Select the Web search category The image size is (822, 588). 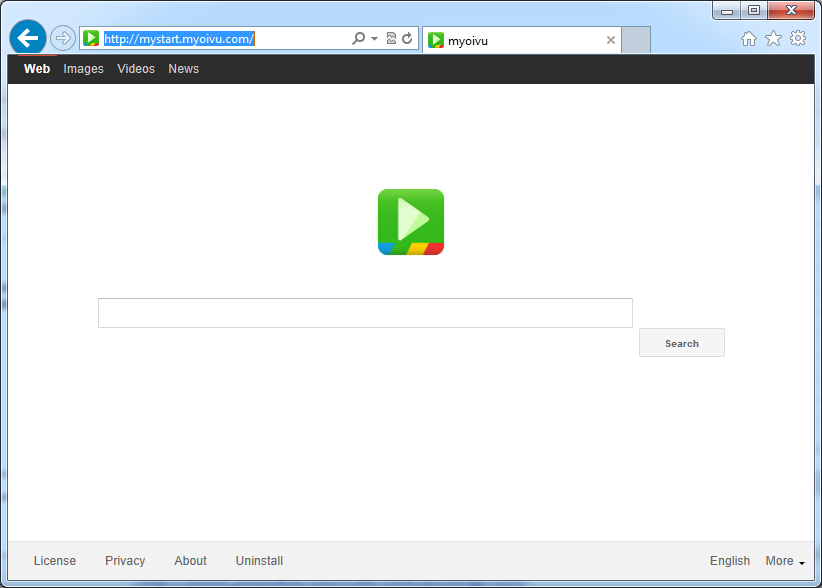click(37, 69)
